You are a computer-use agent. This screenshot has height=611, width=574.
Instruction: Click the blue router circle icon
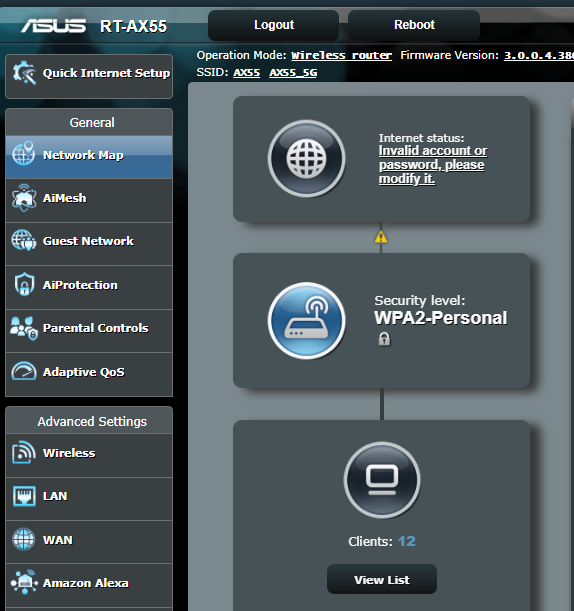coord(306,320)
